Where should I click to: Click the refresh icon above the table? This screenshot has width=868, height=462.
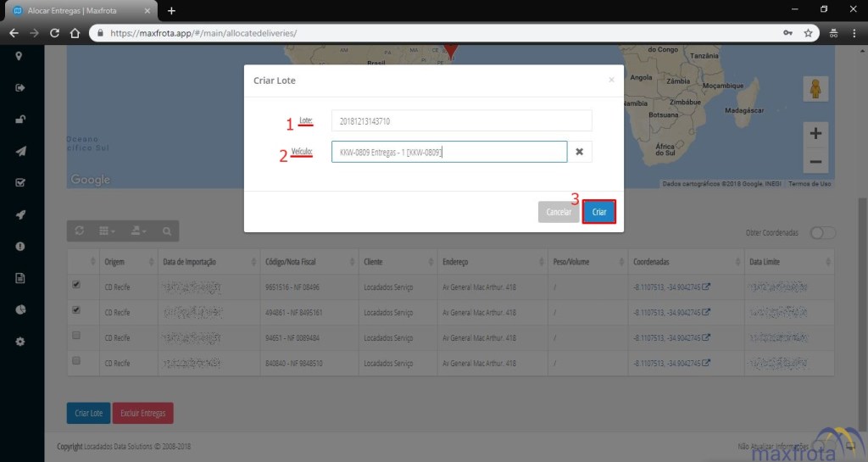pos(80,231)
